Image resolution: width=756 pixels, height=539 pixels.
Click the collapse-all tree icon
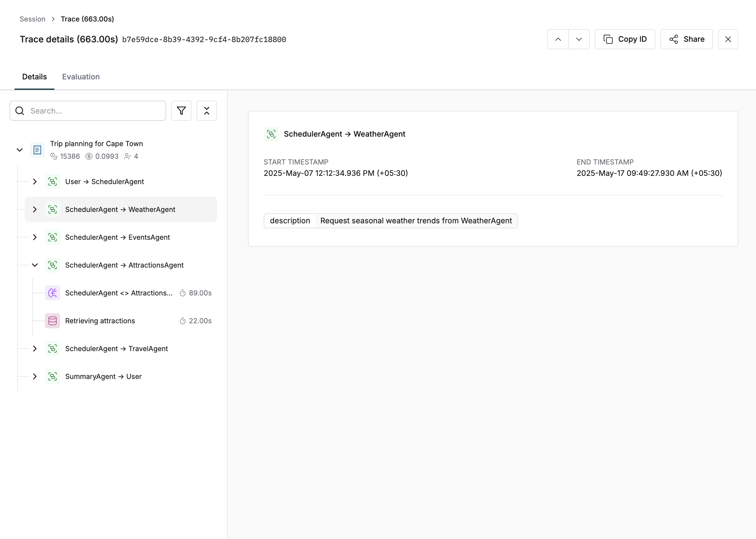point(206,111)
